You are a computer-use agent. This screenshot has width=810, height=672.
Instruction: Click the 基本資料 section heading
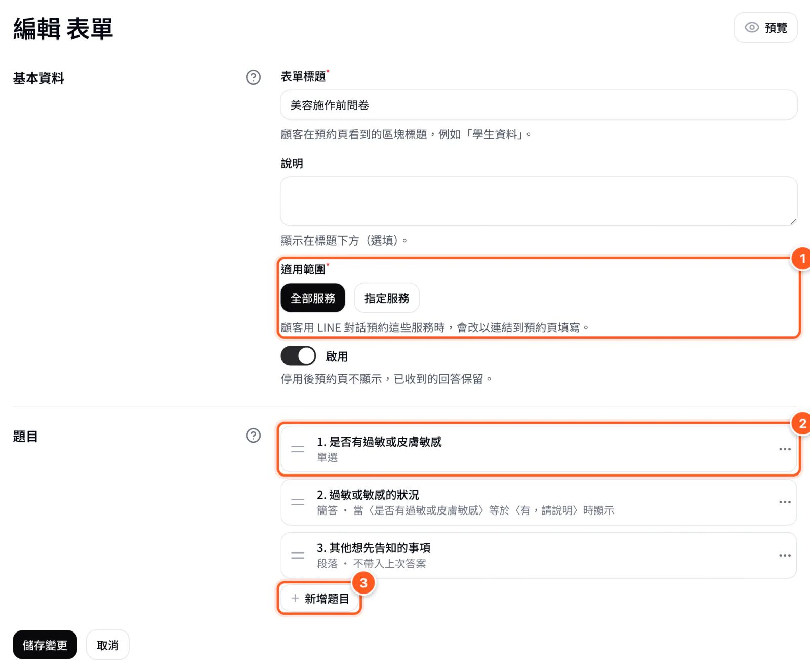coord(38,78)
